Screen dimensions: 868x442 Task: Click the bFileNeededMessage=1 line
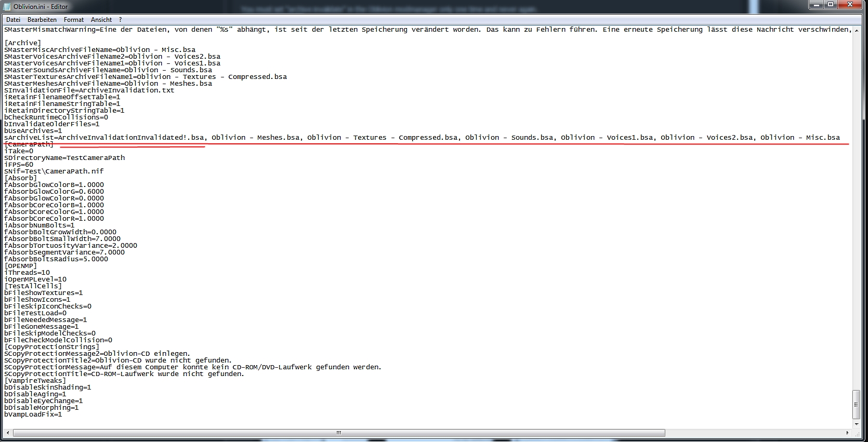pos(46,320)
